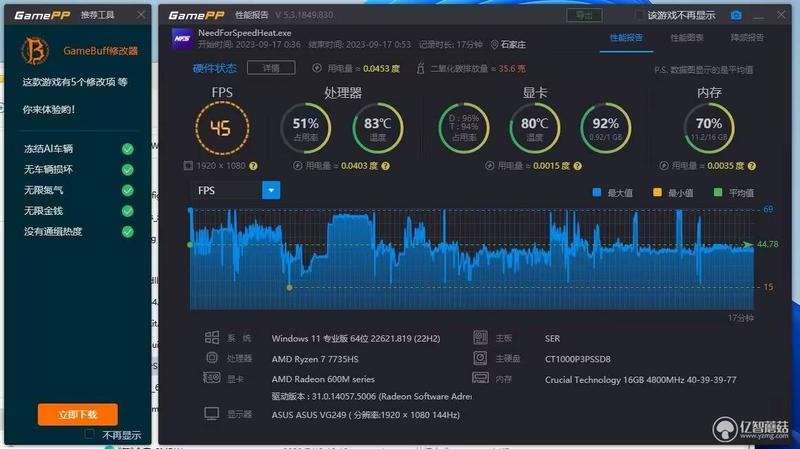Click the 内存 RAM icon in system info
The width and height of the screenshot is (800, 449).
pos(480,378)
